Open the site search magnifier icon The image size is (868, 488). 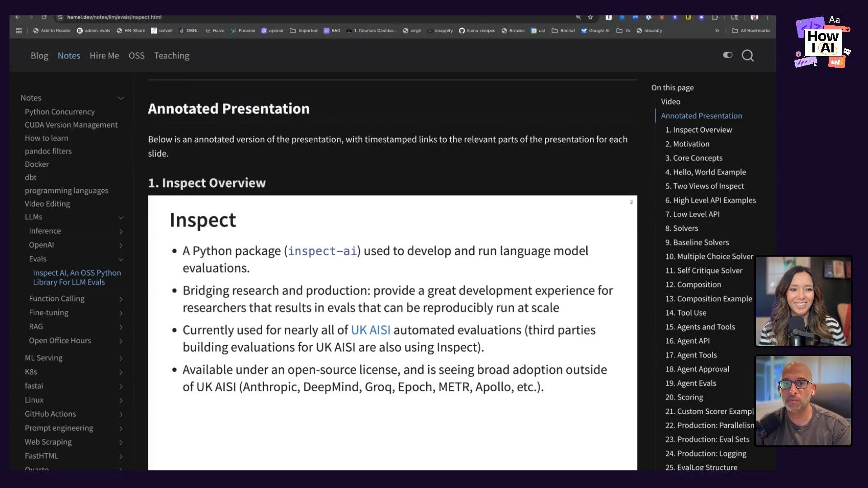pos(747,56)
